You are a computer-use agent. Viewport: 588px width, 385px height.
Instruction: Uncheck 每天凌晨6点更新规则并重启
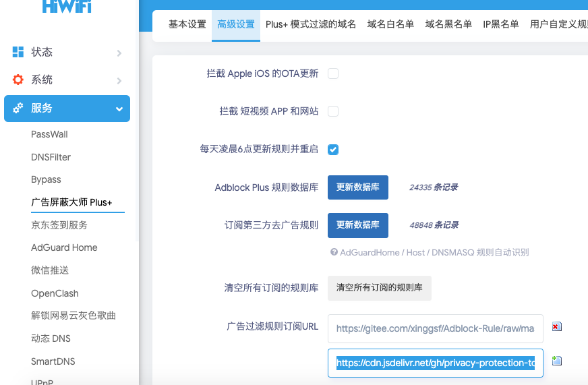333,149
